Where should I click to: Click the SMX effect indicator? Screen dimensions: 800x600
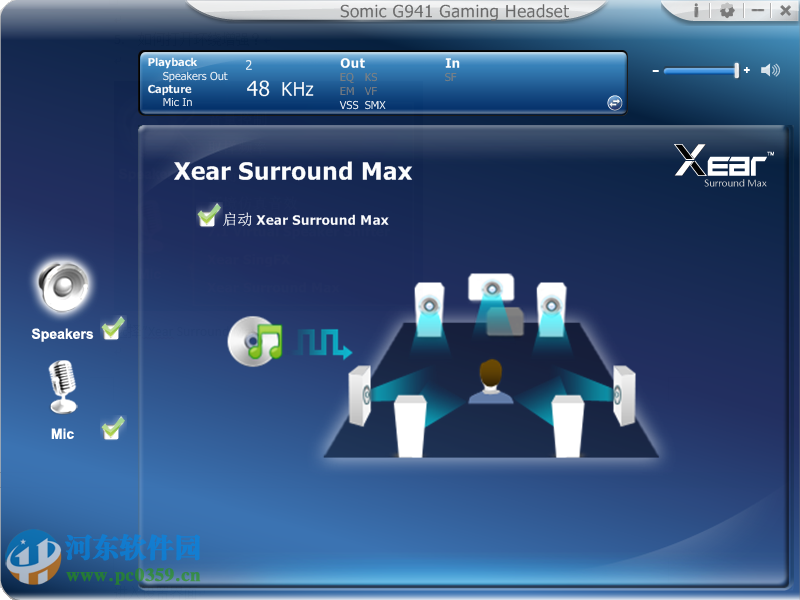click(375, 105)
